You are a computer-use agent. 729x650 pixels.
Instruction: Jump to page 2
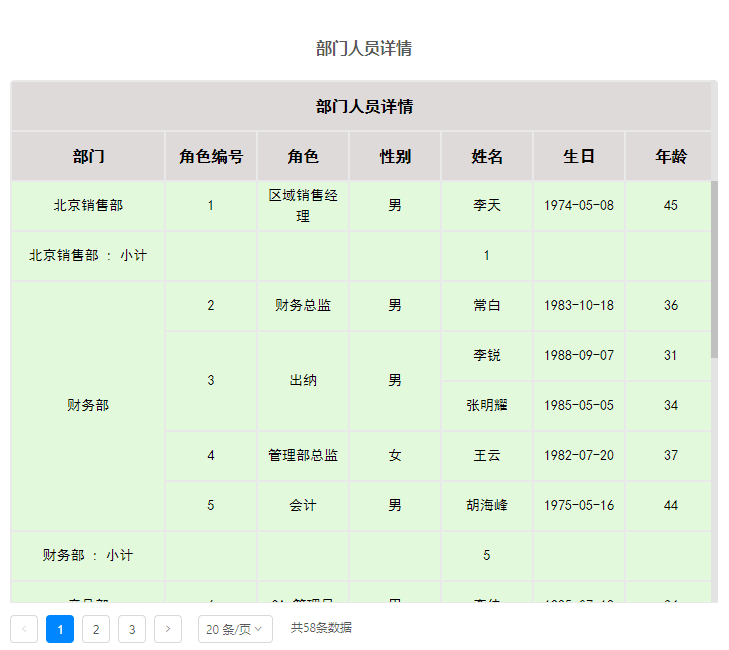click(x=96, y=629)
